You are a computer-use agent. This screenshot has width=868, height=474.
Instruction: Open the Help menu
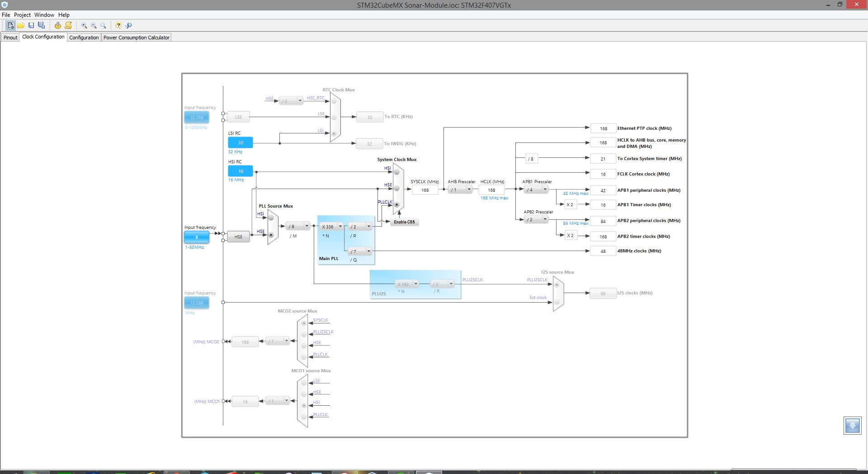[x=64, y=15]
